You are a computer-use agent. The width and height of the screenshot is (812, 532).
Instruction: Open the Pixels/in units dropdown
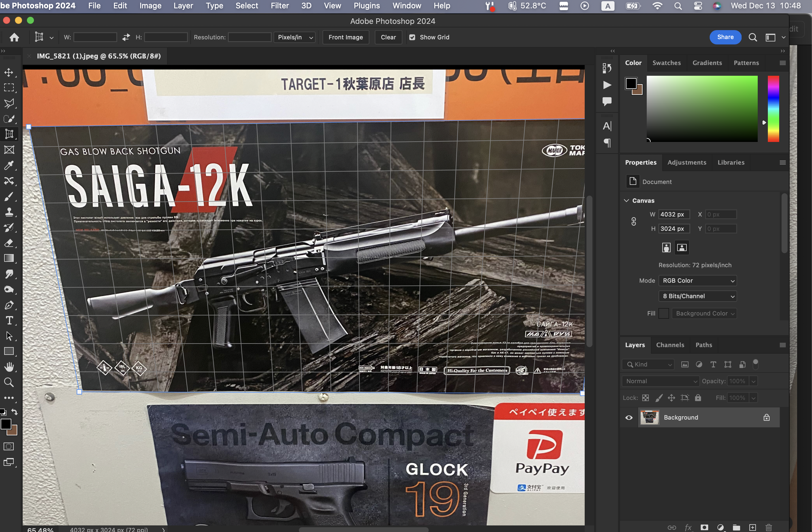(295, 37)
